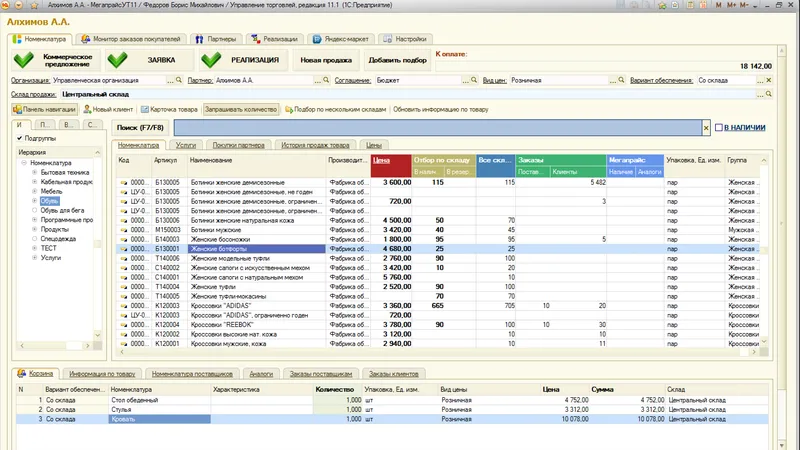Open ellipsis selector for Вид цен field
The height and width of the screenshot is (450, 800).
[612, 81]
